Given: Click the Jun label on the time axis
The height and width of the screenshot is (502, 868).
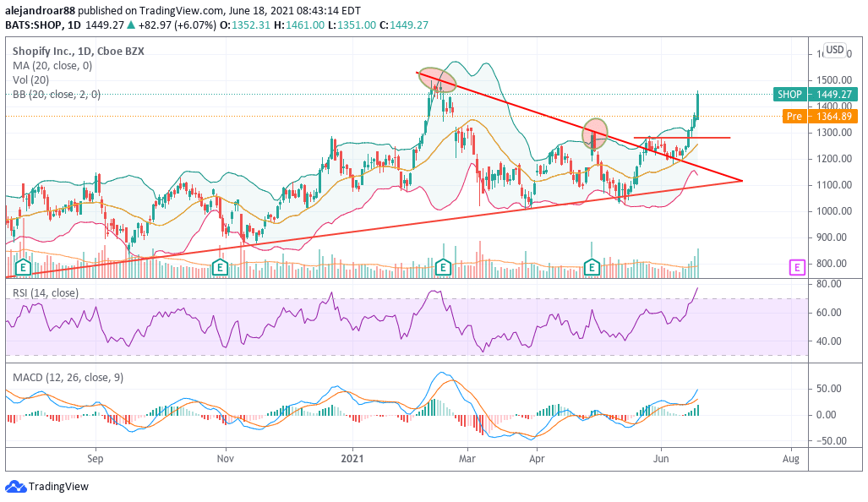Looking at the screenshot, I should pyautogui.click(x=661, y=459).
